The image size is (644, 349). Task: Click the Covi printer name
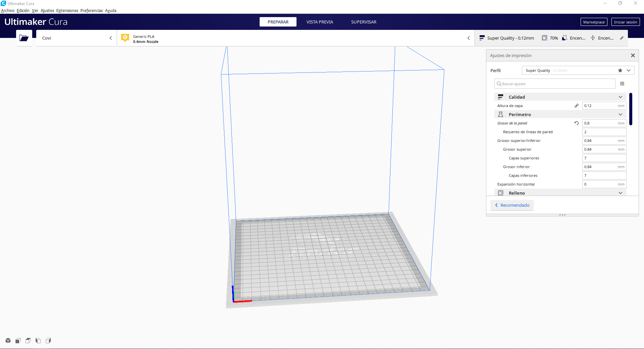coord(47,38)
